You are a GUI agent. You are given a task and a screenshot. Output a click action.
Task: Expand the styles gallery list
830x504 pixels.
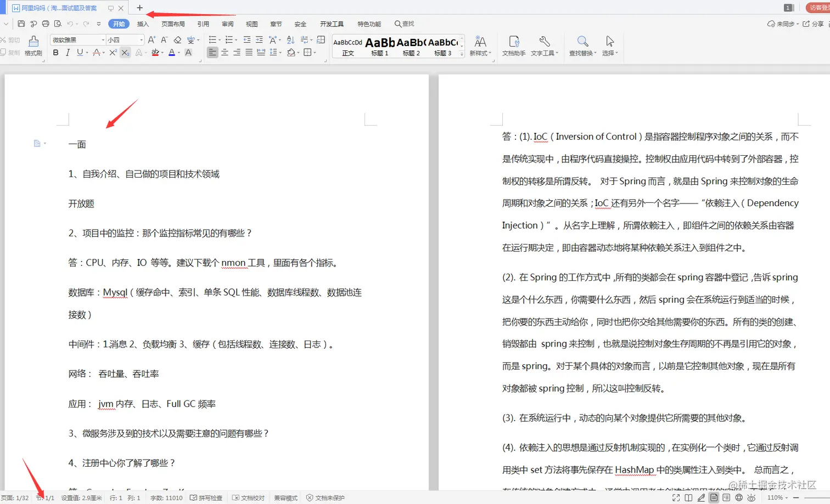(x=462, y=54)
